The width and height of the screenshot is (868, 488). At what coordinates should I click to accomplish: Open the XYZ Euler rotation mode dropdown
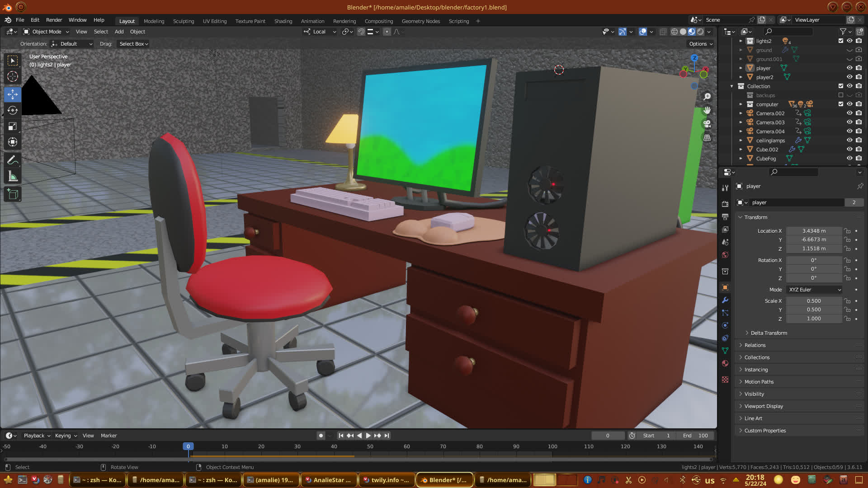tap(814, 290)
